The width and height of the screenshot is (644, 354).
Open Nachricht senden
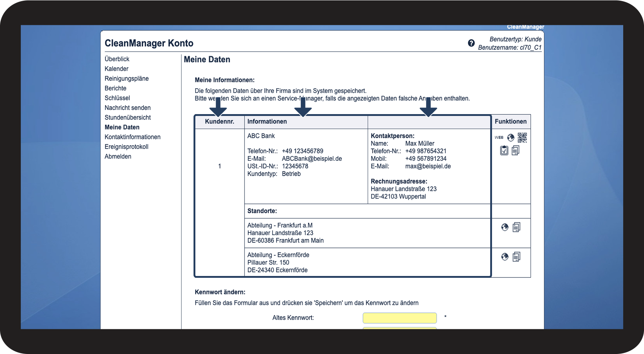(x=128, y=108)
